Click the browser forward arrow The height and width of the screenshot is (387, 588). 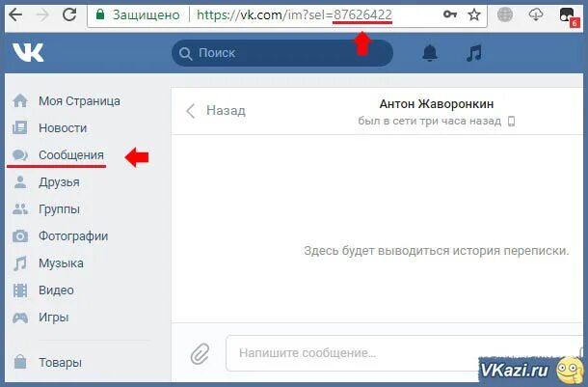click(x=43, y=15)
